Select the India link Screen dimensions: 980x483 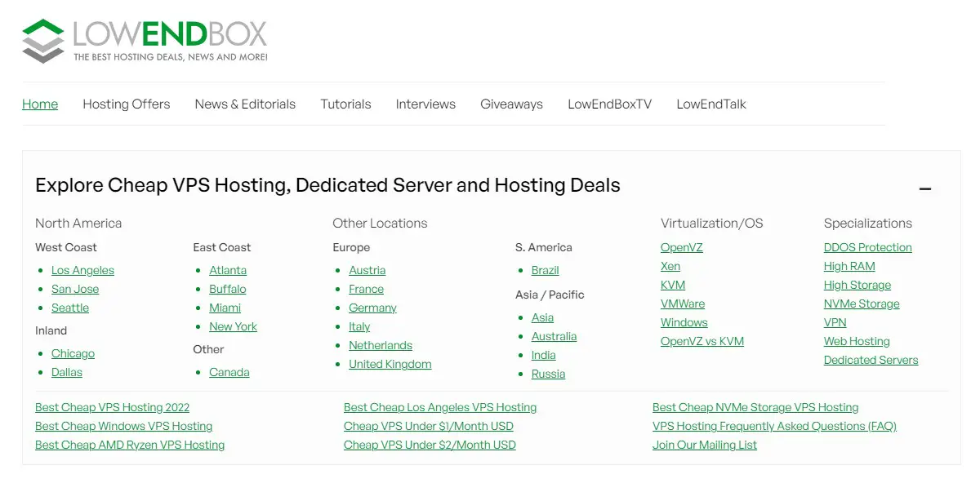[544, 355]
